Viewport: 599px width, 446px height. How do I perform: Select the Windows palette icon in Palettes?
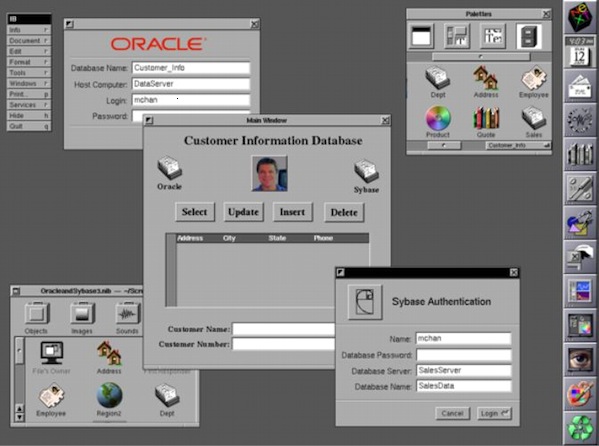(x=421, y=36)
